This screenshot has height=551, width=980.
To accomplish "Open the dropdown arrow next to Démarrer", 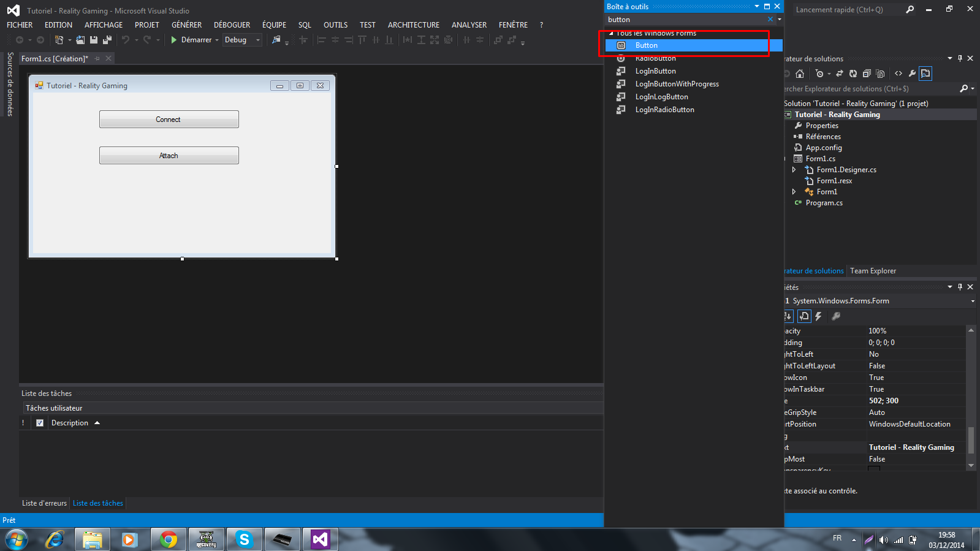I will pos(217,40).
